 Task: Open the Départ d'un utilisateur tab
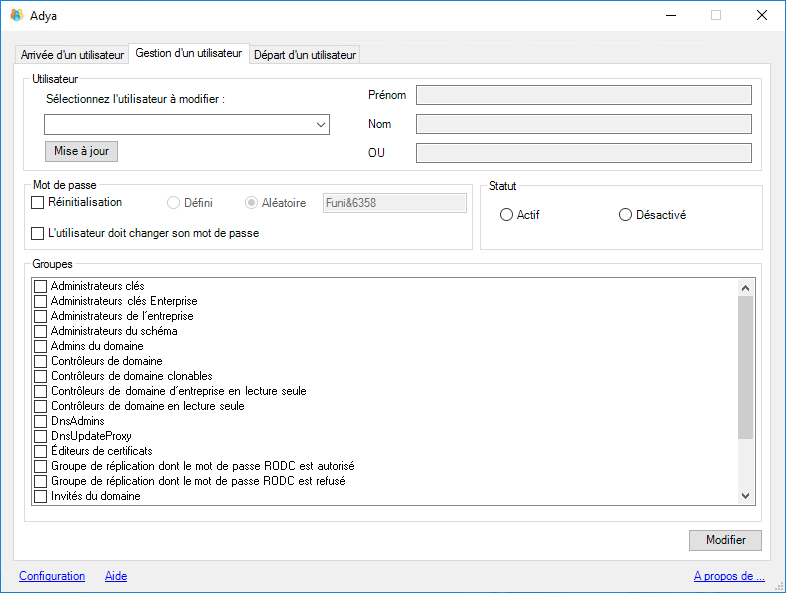click(x=304, y=54)
